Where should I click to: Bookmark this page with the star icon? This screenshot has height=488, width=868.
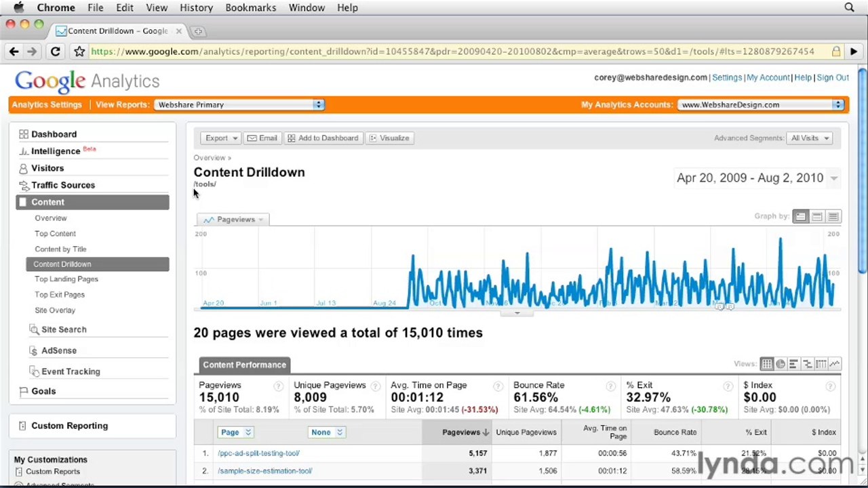point(79,52)
